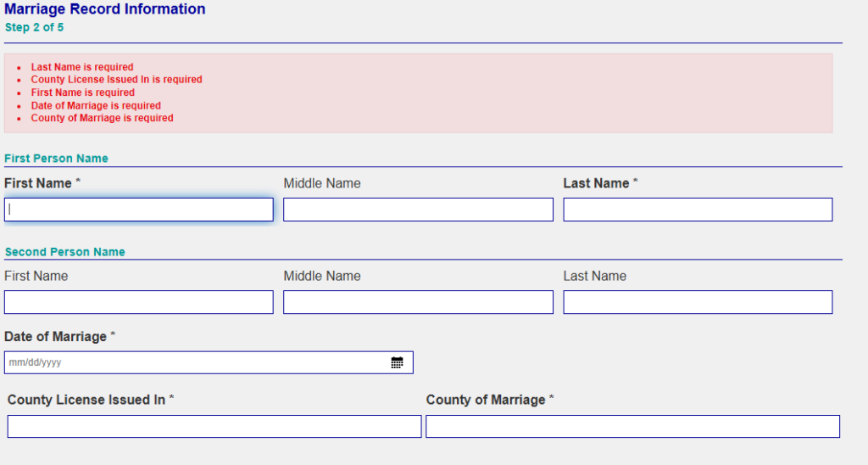Click the First Person Name section header

pos(56,159)
